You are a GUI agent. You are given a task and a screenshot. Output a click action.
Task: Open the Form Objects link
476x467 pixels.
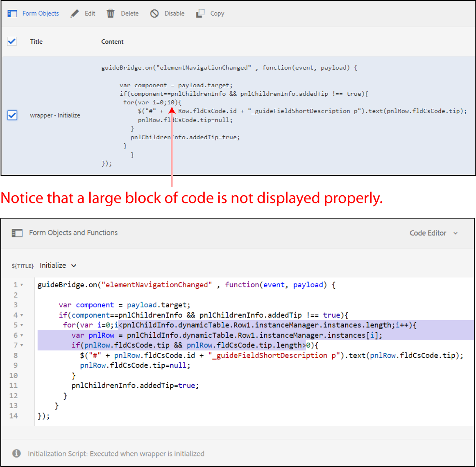pos(41,13)
